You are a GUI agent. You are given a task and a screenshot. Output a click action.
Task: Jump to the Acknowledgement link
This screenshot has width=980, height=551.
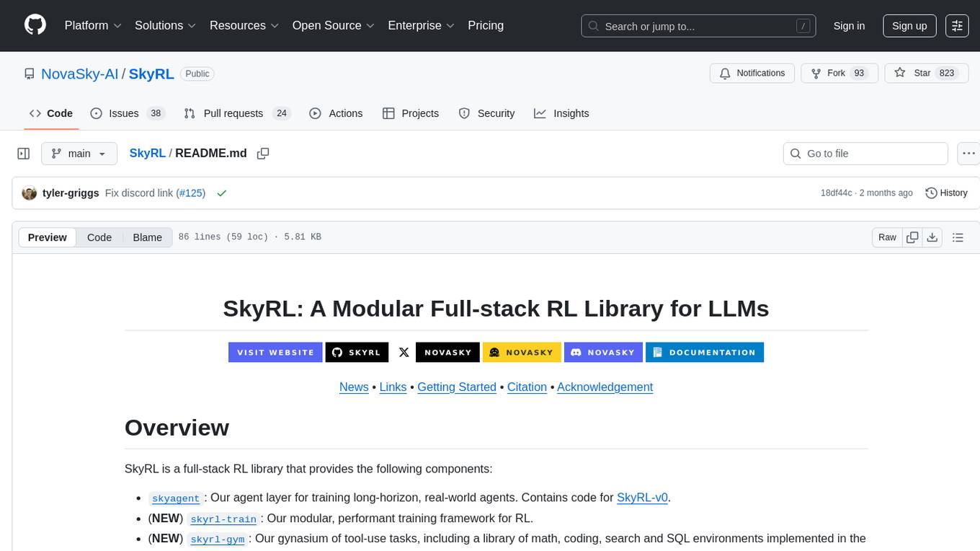[605, 387]
